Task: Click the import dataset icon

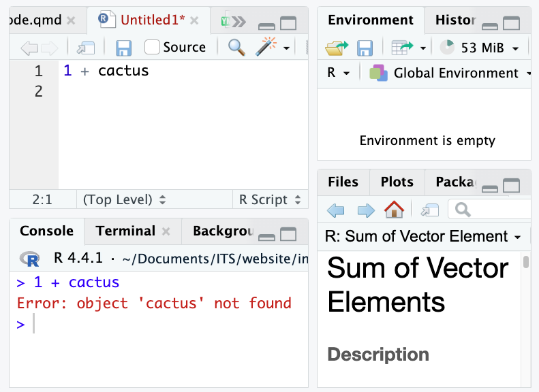Action: (403, 48)
